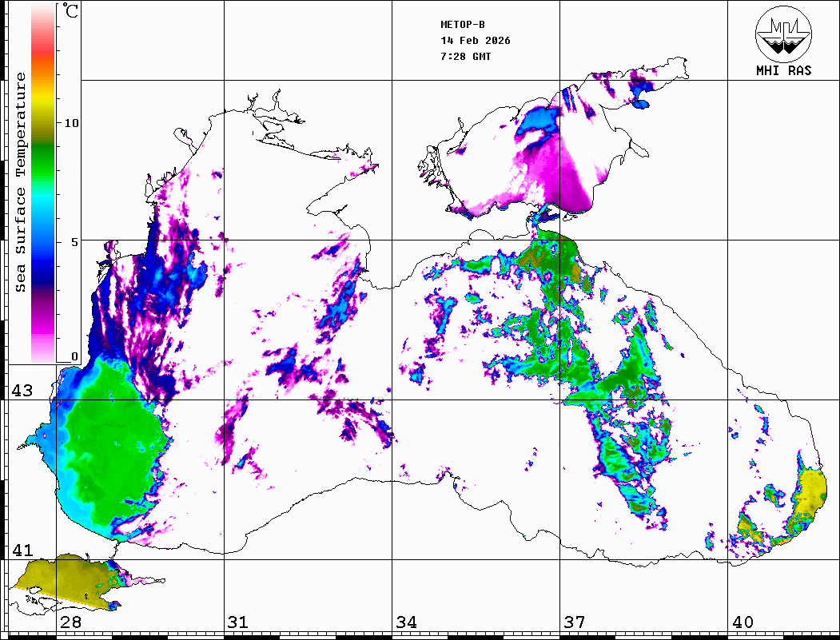Click the "MHI RAS" text under the logo
Viewport: 840px width, 640px height.
coord(783,70)
